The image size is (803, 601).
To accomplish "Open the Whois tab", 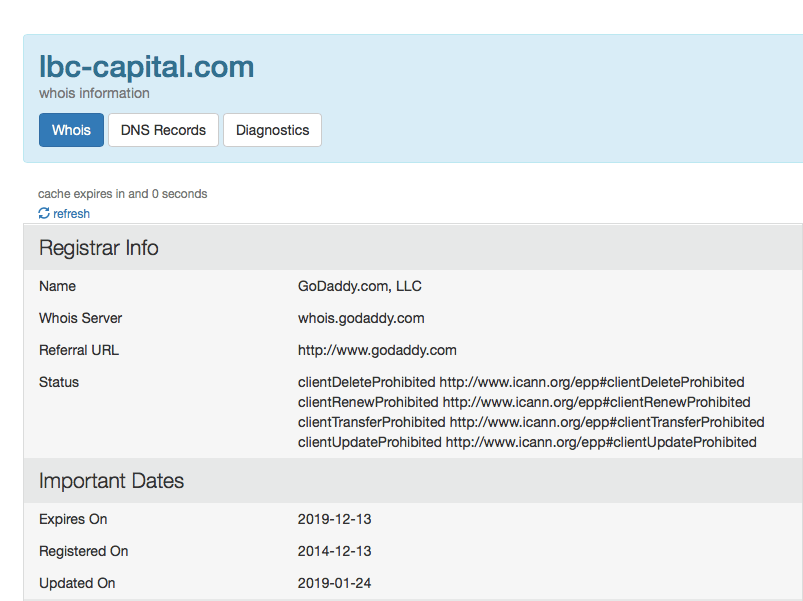I will 71,130.
